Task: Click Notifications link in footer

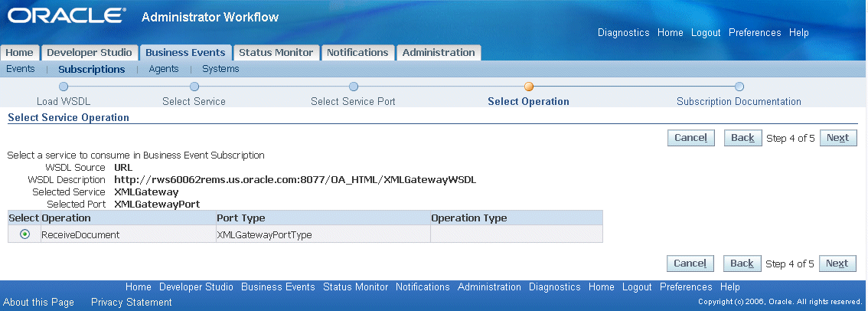Action: point(423,287)
